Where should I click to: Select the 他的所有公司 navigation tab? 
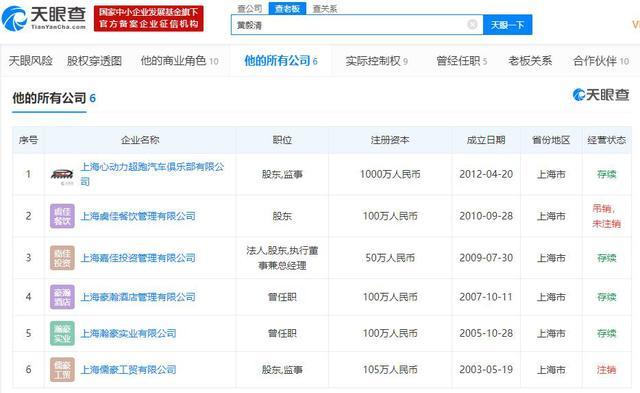(281, 61)
